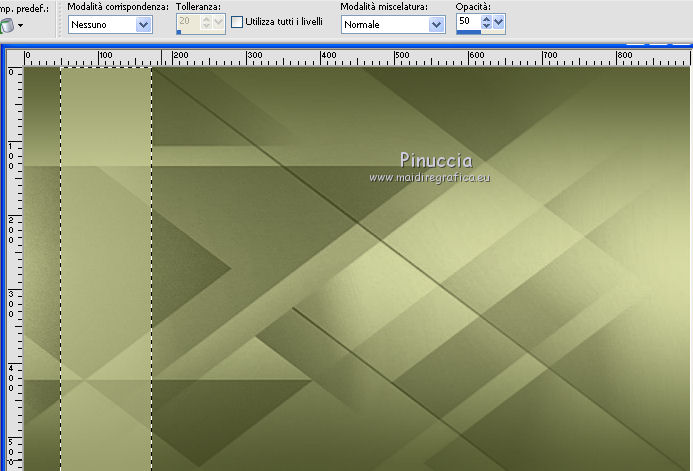Enable the Utilizza tutti i livelli checkbox
This screenshot has height=471, width=693.
(x=237, y=22)
